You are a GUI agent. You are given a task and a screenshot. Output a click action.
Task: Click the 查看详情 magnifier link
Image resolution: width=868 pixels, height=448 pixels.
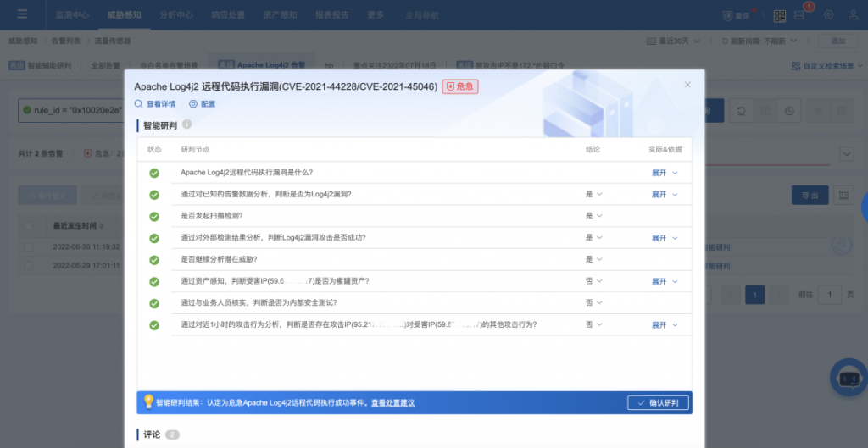coord(155,104)
